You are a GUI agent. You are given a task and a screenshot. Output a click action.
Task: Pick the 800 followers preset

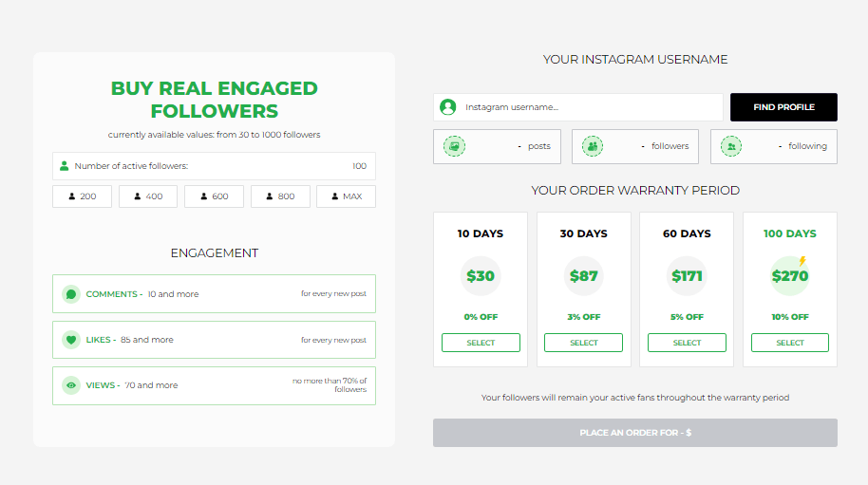(280, 196)
